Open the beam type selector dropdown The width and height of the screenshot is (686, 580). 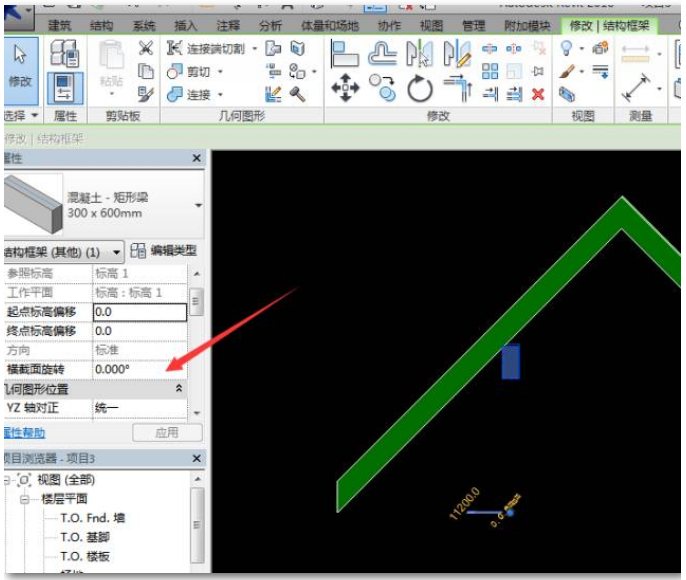pos(197,205)
